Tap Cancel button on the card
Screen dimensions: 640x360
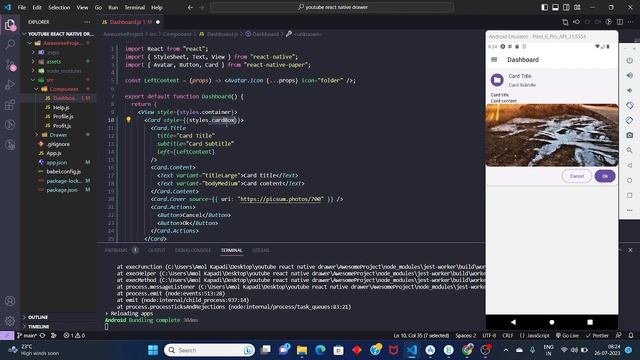tap(576, 176)
